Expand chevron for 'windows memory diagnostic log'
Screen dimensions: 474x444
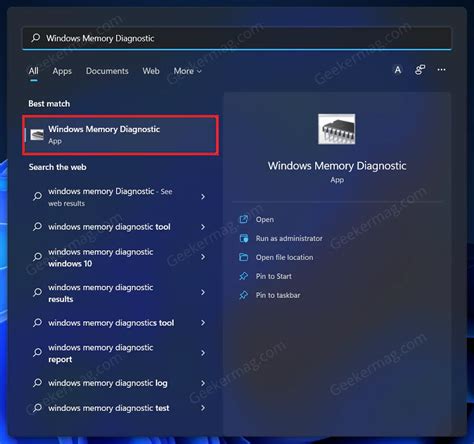click(x=203, y=383)
